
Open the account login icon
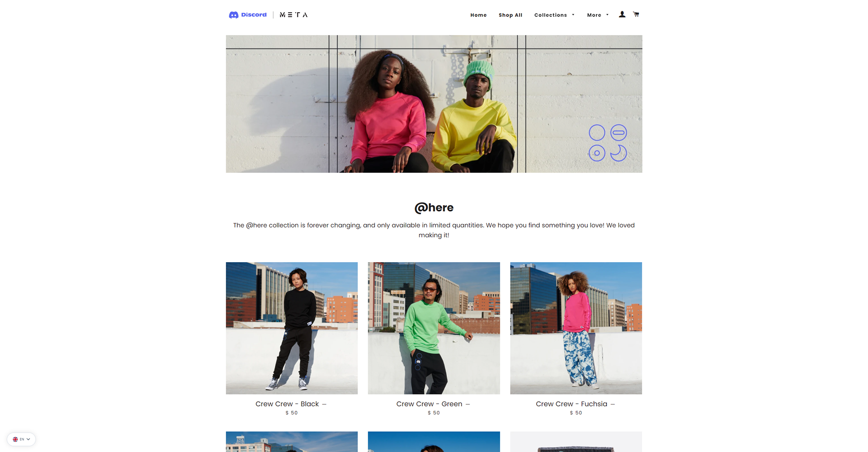(622, 14)
